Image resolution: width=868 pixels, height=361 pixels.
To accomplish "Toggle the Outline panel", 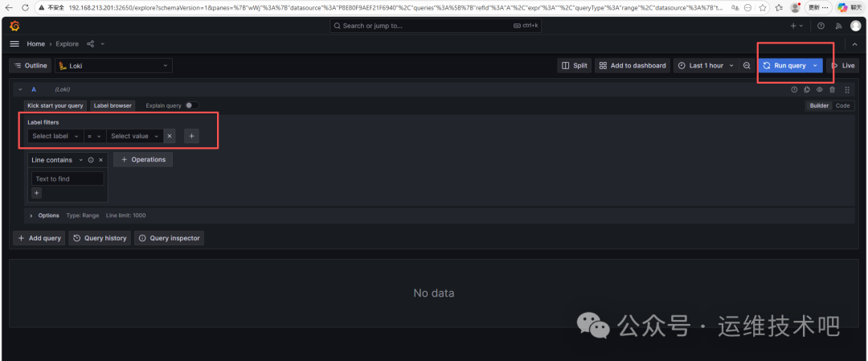I will click(30, 65).
